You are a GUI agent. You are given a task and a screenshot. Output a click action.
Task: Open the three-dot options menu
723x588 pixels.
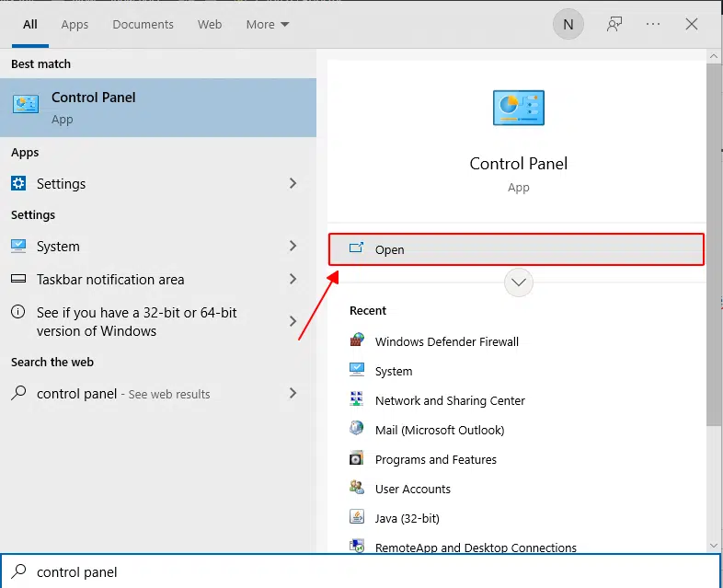653,25
